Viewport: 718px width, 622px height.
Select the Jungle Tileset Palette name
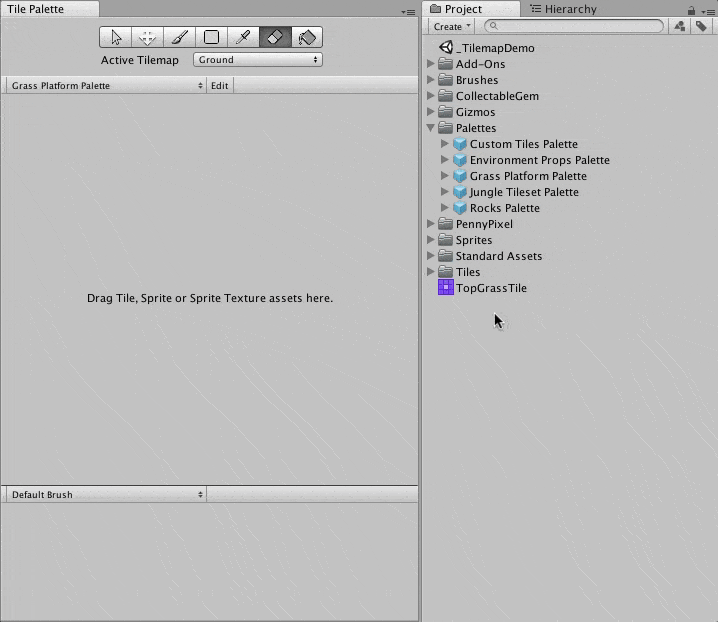[524, 192]
